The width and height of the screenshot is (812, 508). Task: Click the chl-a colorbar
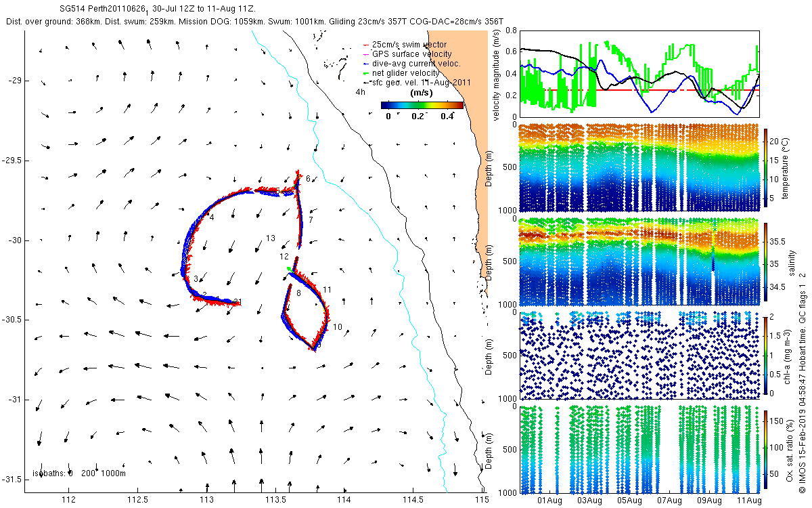click(767, 355)
